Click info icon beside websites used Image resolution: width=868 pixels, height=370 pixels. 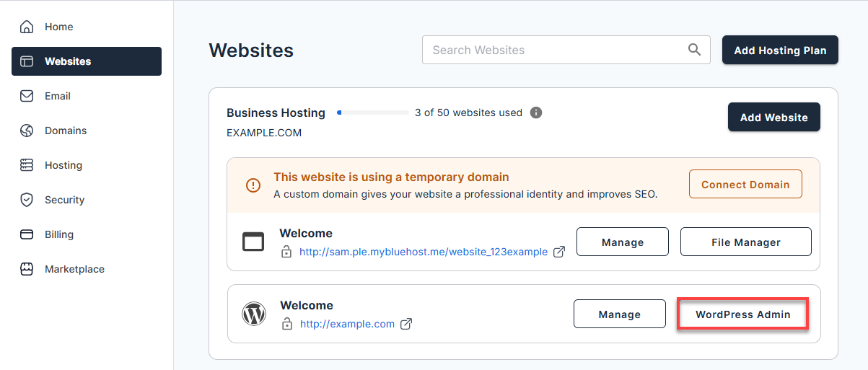pos(536,113)
